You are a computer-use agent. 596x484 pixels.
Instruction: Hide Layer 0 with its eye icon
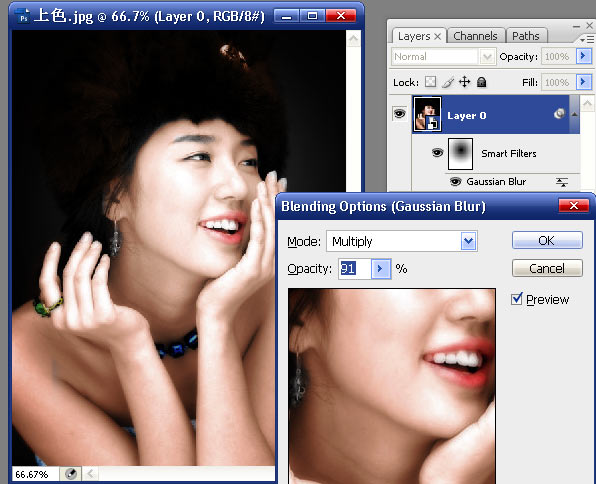pos(399,113)
